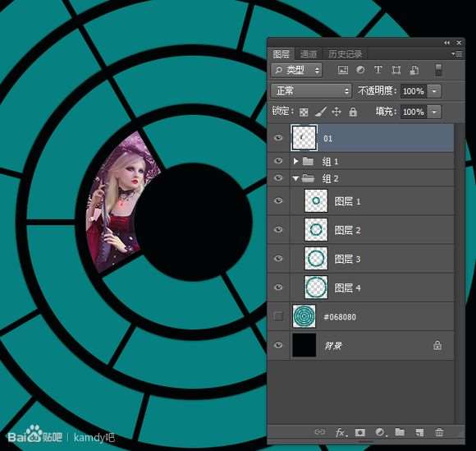Add layer style fx button

pyautogui.click(x=341, y=432)
